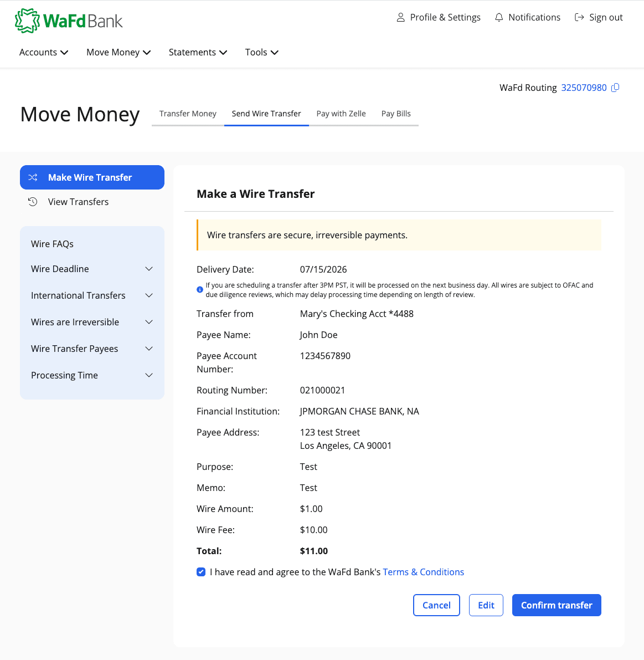The height and width of the screenshot is (660, 644).
Task: Click the irreversible payments warning banner text
Action: (x=307, y=236)
